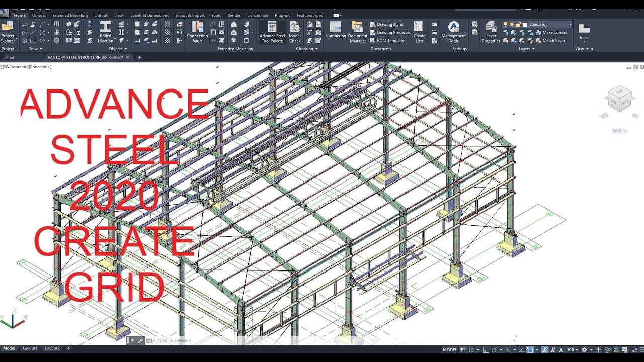This screenshot has width=644, height=362.
Task: Close the FACTORY STEEL STRUCTURE tab
Action: 127,58
